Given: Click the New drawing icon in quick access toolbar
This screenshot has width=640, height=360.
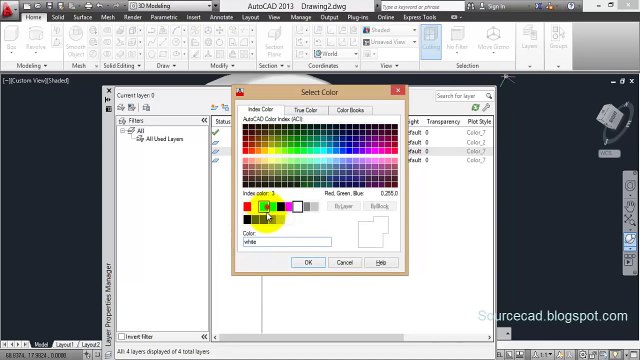Looking at the screenshot, I should (27, 6).
